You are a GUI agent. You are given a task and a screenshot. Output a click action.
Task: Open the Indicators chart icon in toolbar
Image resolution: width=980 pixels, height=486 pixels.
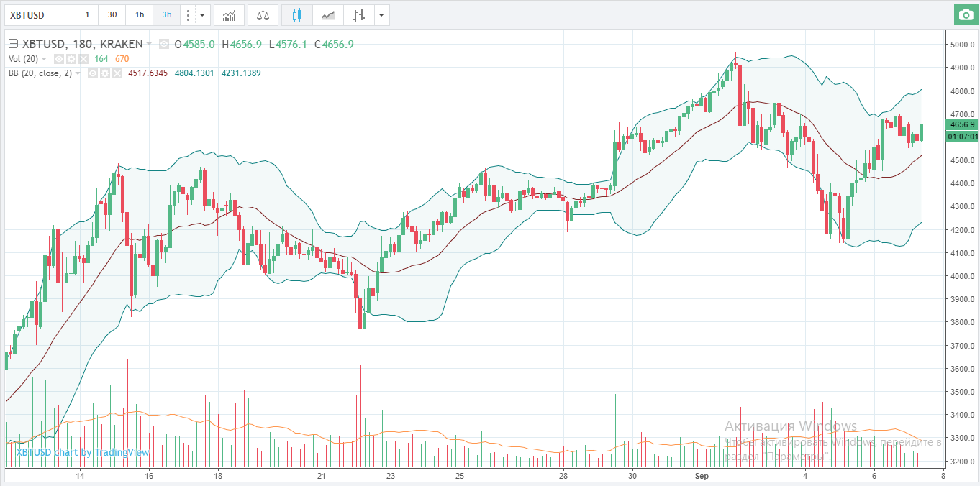229,15
